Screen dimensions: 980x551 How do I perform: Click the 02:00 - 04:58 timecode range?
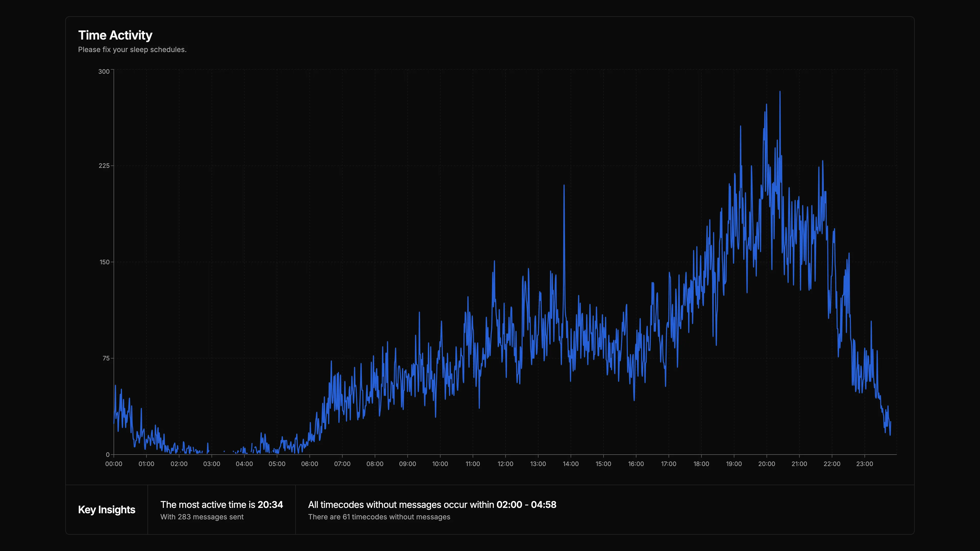[x=526, y=505]
